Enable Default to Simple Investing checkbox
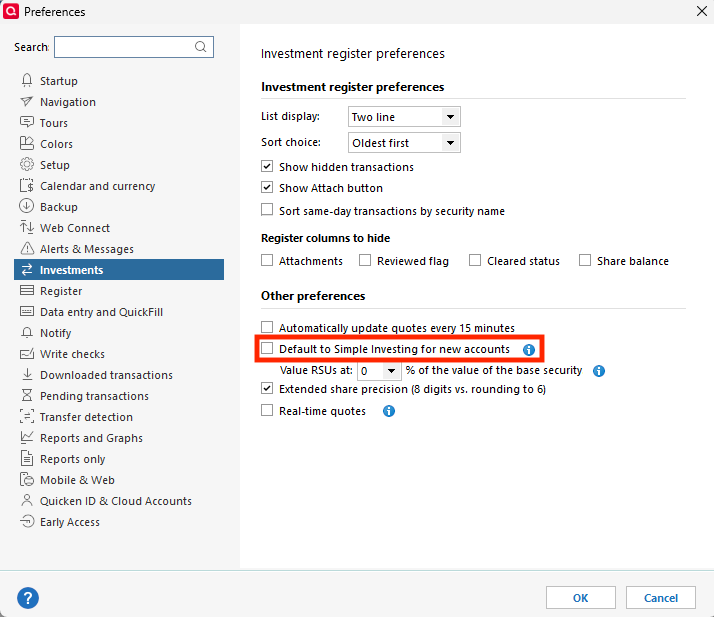The height and width of the screenshot is (617, 714). (267, 348)
